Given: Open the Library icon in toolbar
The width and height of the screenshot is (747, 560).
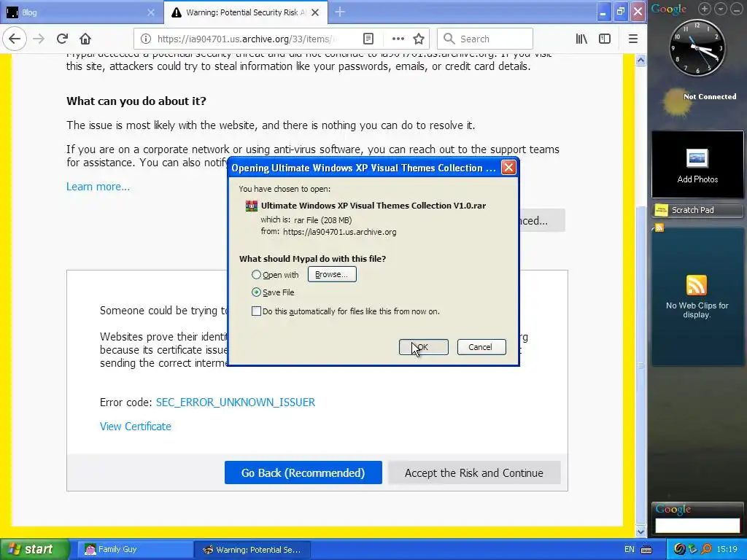Looking at the screenshot, I should 581,39.
